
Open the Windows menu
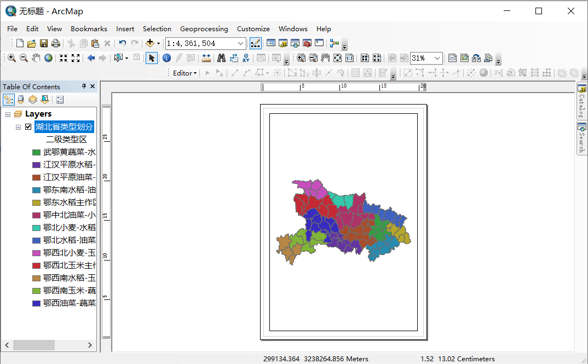click(x=293, y=29)
